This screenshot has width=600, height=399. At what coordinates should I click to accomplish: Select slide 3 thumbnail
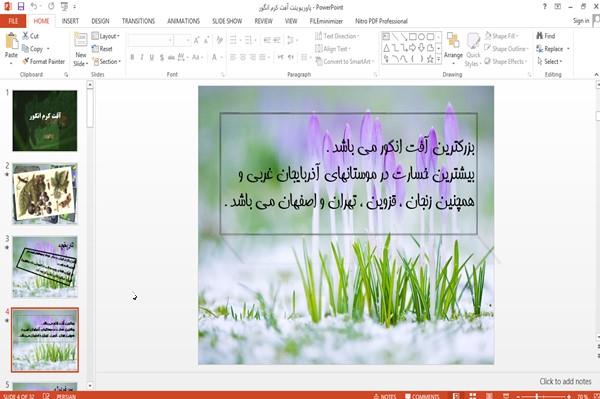click(45, 267)
